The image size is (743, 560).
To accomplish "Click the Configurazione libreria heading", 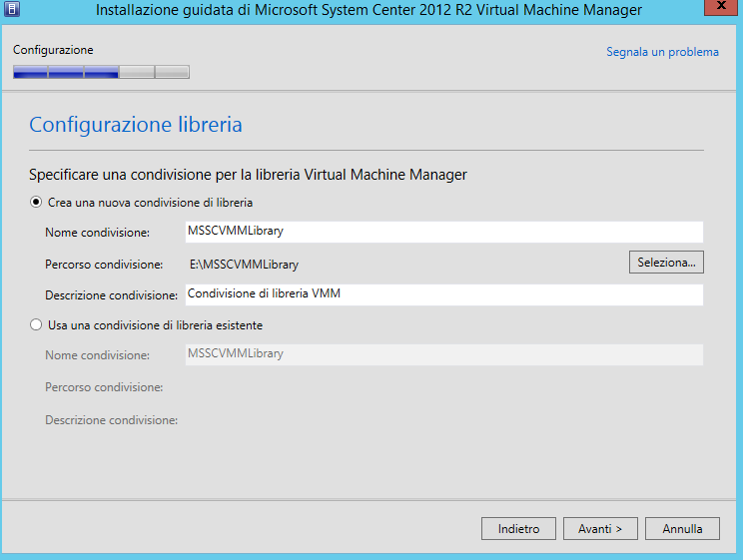I will pos(136,125).
